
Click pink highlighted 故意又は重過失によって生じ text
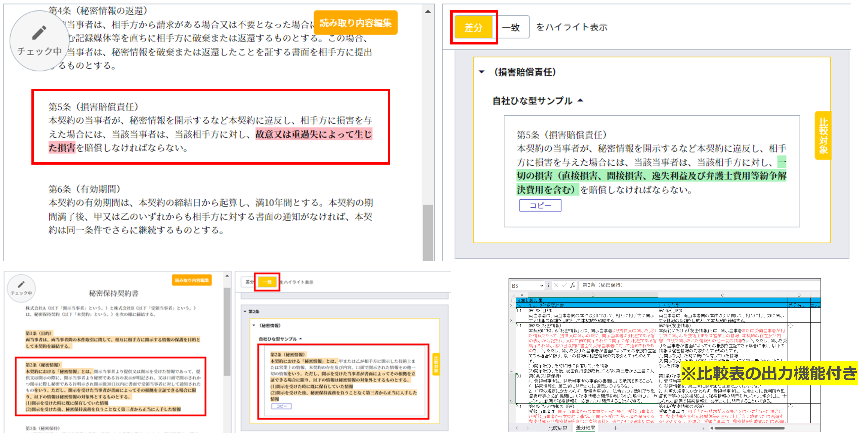(314, 134)
